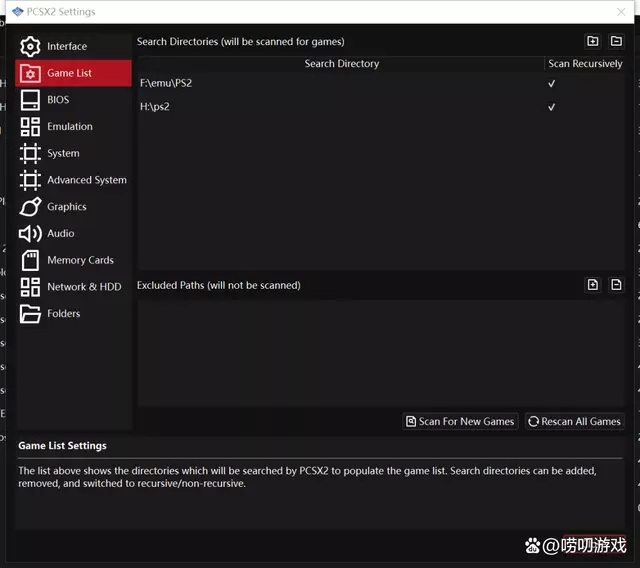The width and height of the screenshot is (640, 568).
Task: Close the PCSX2 Settings window
Action: click(x=621, y=12)
